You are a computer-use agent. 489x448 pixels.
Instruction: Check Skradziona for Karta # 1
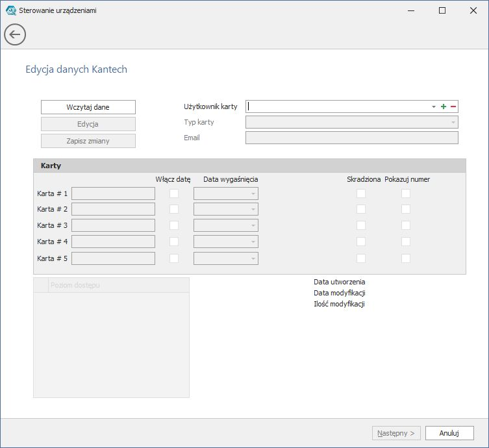(361, 193)
